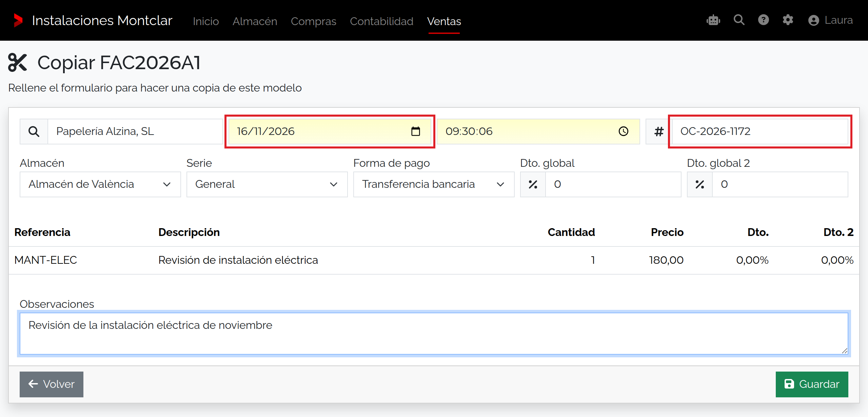
Task: Click the Cantidad column header
Action: [x=571, y=232]
